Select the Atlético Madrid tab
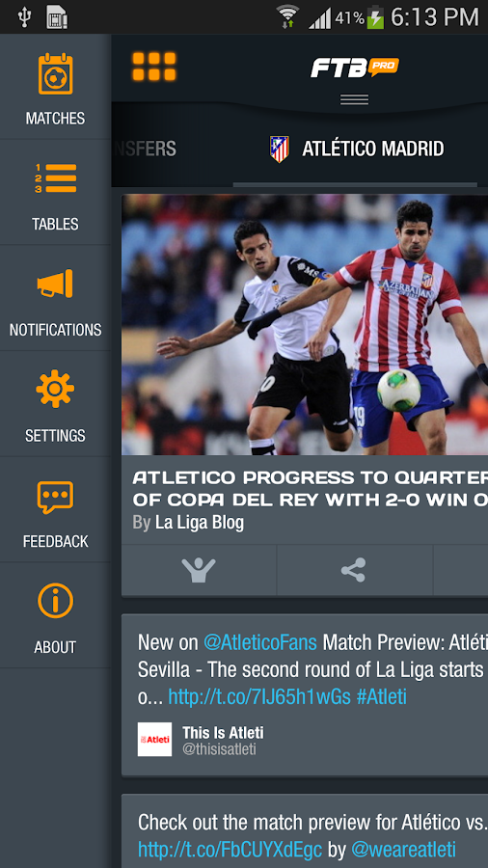The height and width of the screenshot is (868, 488). (357, 149)
